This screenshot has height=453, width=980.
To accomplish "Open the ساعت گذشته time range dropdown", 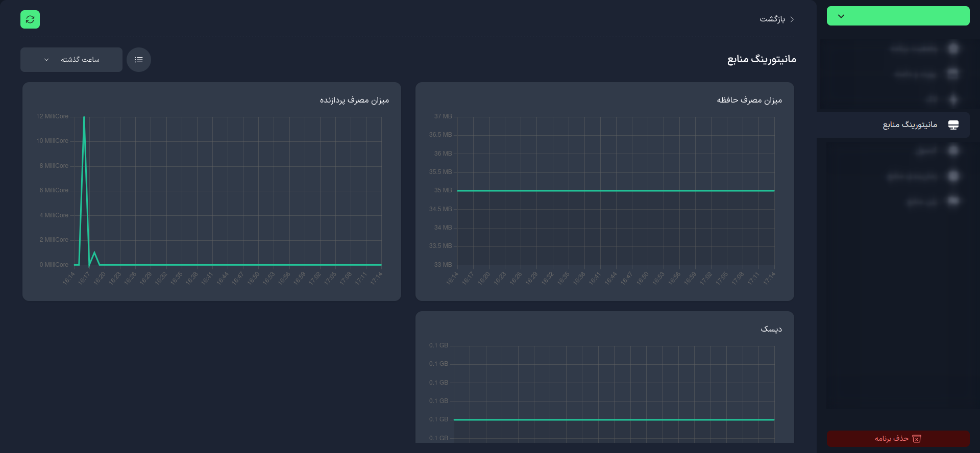I will (71, 60).
